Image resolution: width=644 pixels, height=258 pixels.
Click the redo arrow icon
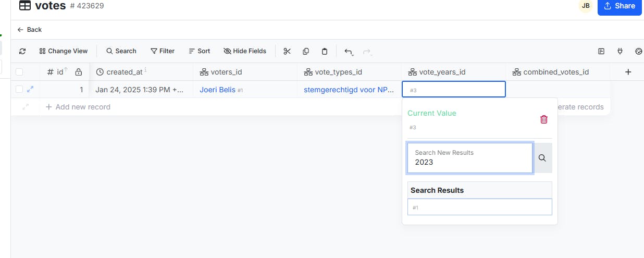(367, 51)
